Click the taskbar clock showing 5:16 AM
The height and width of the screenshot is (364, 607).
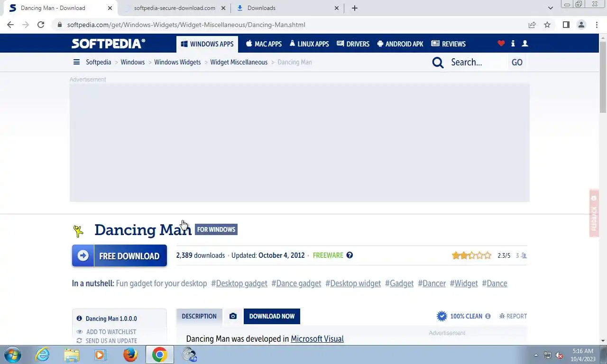click(583, 355)
